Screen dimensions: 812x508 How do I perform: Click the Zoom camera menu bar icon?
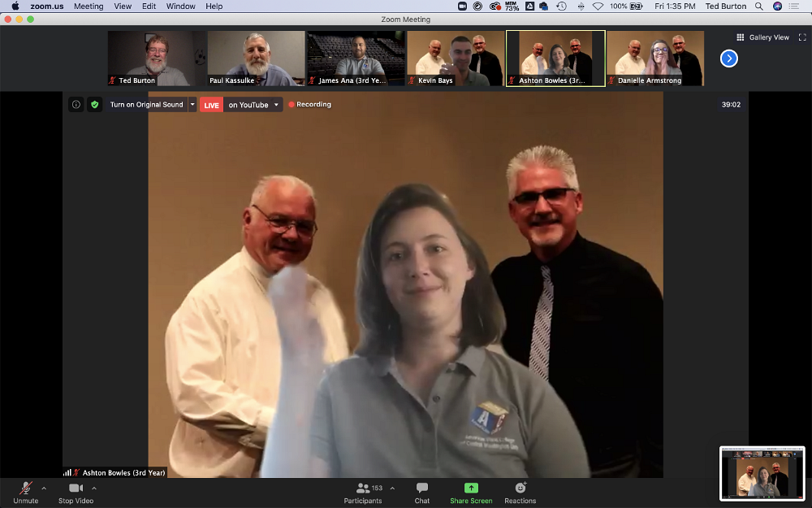(463, 7)
